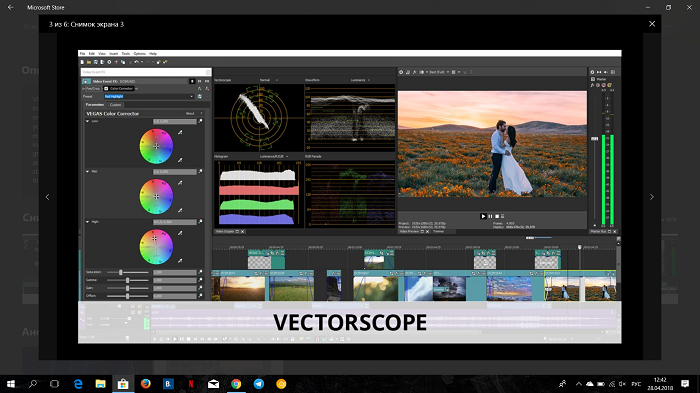This screenshot has width=700, height=393.
Task: Open Task View from the taskbar
Action: pyautogui.click(x=54, y=384)
